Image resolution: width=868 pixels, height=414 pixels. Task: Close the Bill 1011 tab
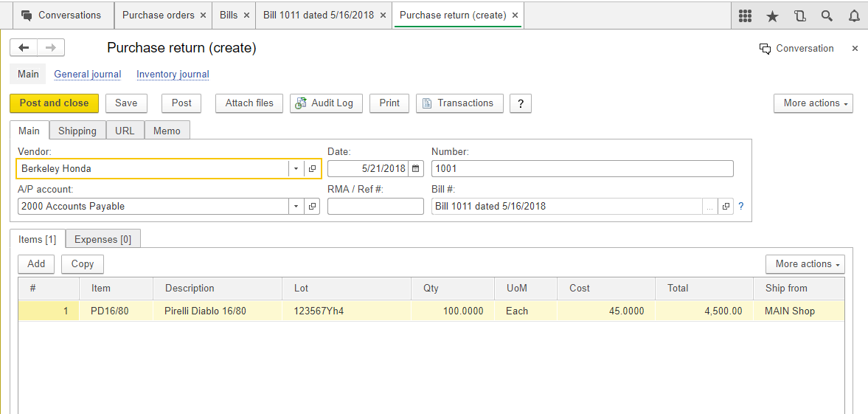pos(383,15)
